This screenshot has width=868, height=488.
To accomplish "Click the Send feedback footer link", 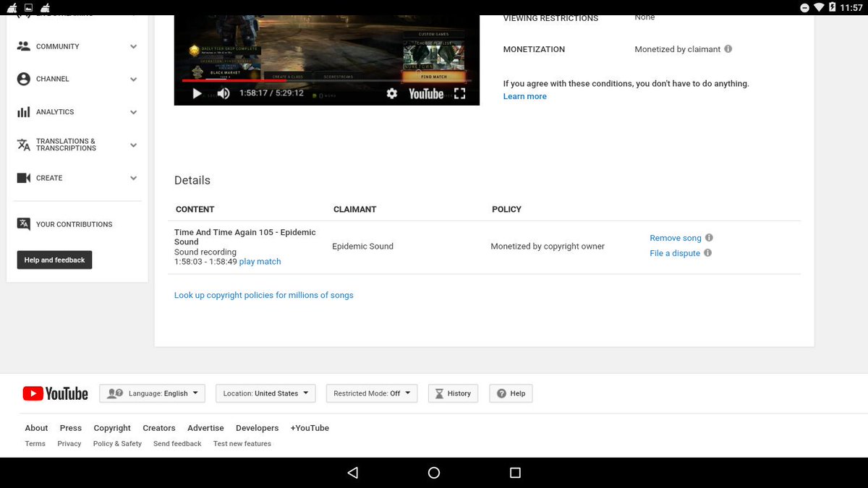I will tap(177, 444).
